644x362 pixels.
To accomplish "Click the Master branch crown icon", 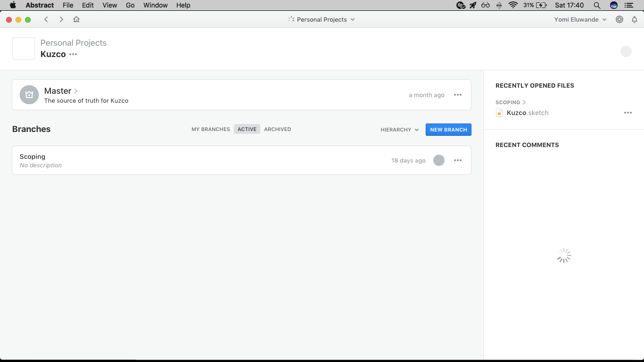I will [x=29, y=95].
